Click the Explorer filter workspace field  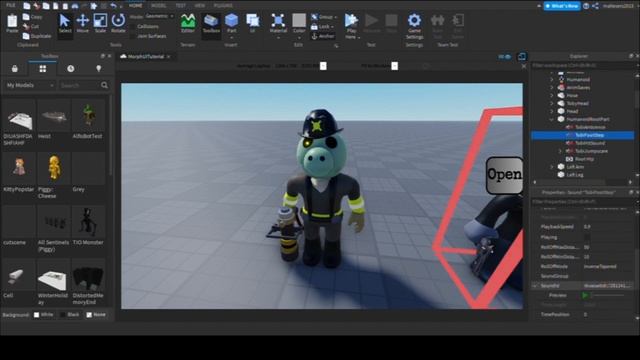coord(584,65)
